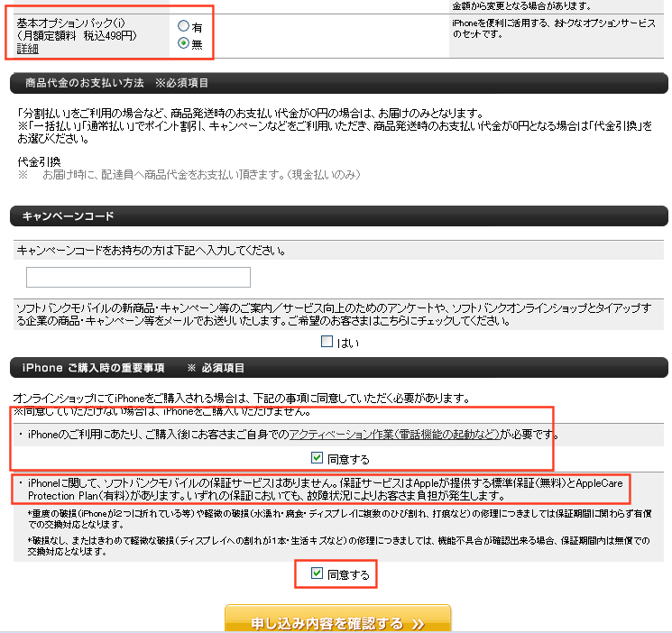Click the キャンペーンコード text input field

click(x=138, y=277)
